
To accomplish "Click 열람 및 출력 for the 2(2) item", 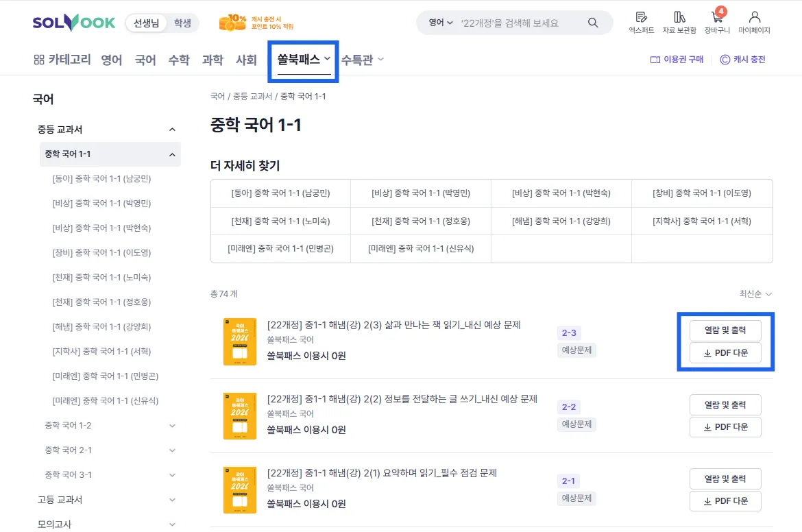I will (x=725, y=404).
